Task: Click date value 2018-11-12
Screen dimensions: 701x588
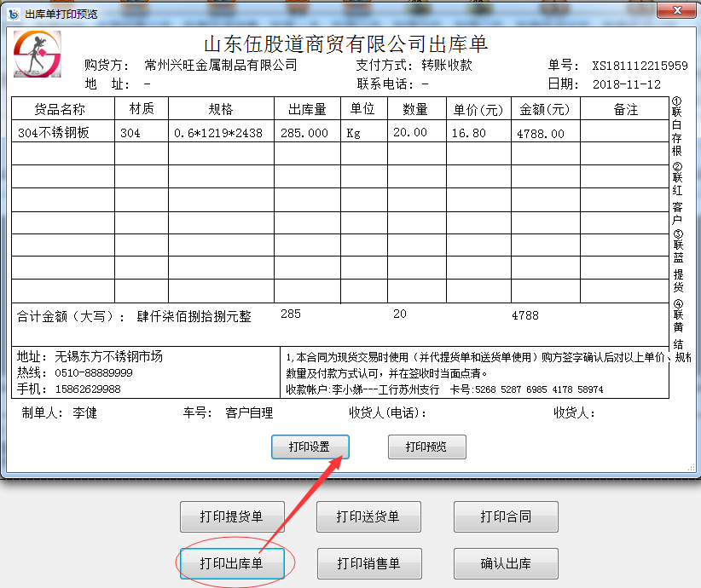Action: 626,84
